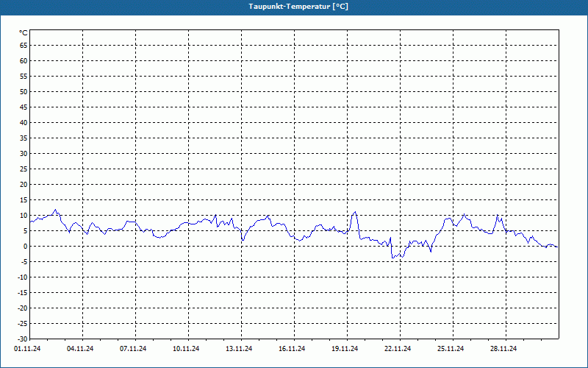Screen dimensions: 588x368
Task: Click the y-axis label '30'
Action: pyautogui.click(x=24, y=154)
